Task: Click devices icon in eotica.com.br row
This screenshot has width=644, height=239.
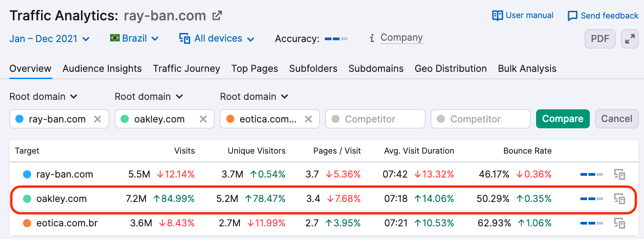Action: (x=619, y=223)
